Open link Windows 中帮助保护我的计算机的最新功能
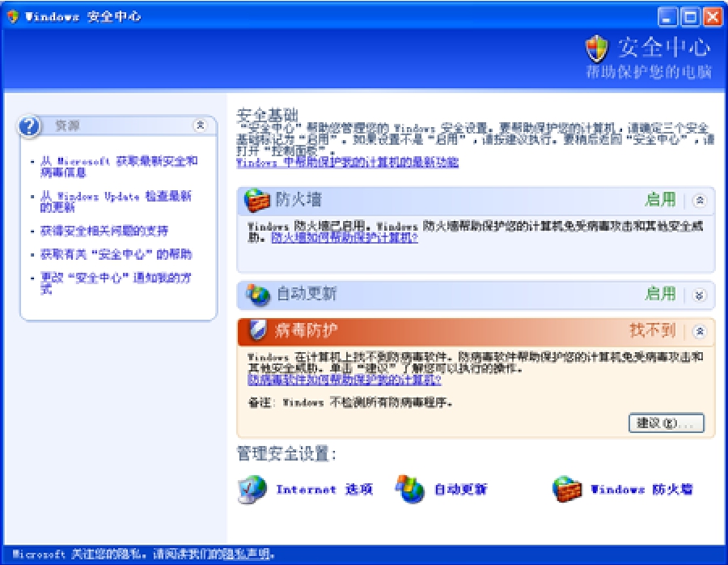Screen dimensions: 728x565 (347, 162)
